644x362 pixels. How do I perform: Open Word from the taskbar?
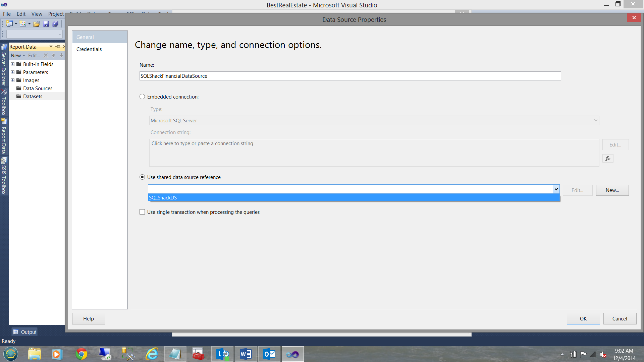(246, 354)
